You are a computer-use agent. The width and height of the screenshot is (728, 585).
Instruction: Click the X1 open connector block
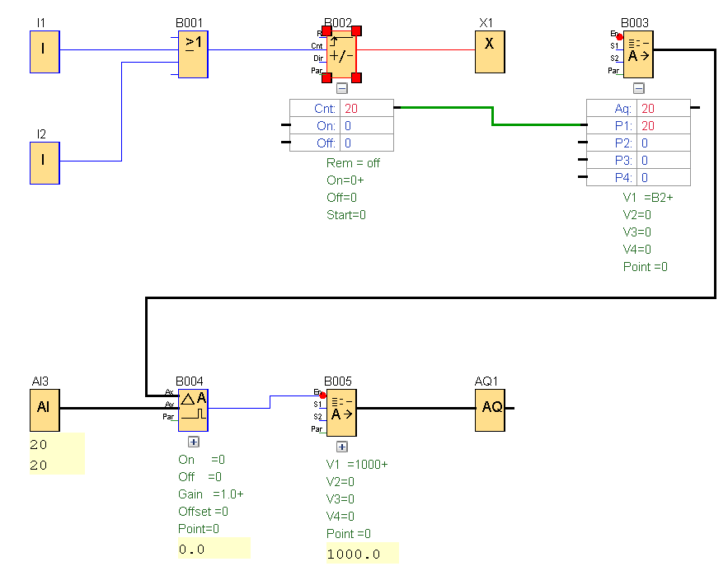pos(490,52)
